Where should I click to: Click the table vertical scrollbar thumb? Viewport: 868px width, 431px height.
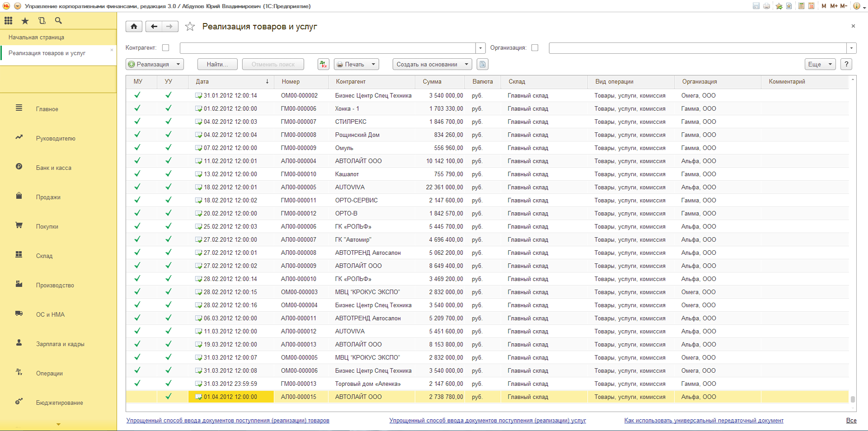(853, 399)
